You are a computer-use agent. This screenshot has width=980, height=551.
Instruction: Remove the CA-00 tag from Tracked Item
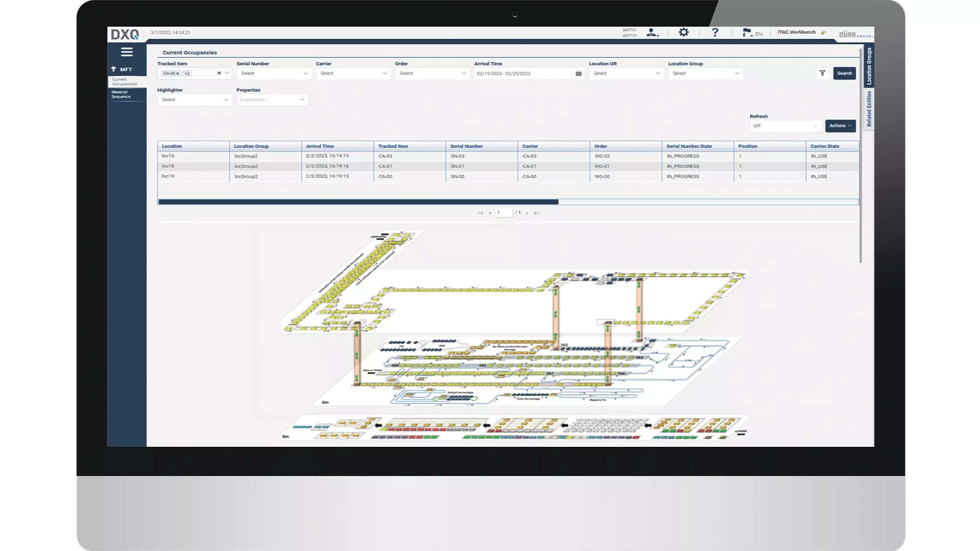coord(178,73)
